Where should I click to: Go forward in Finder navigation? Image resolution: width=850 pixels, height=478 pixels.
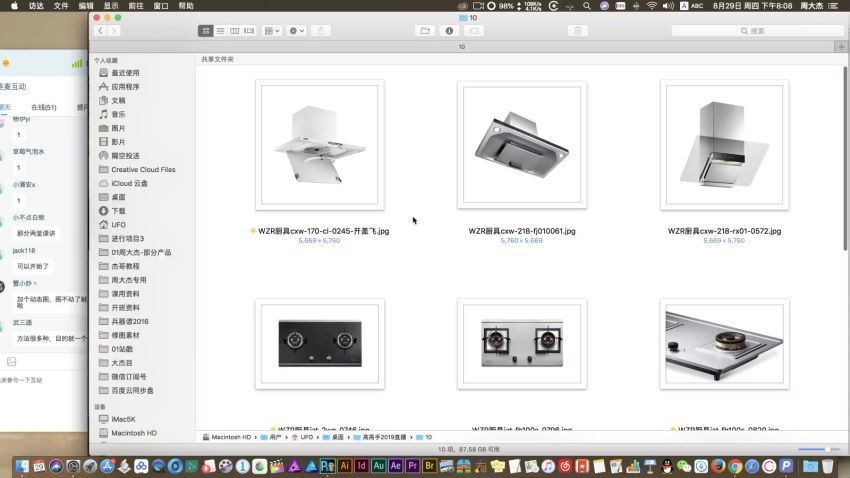click(x=114, y=31)
